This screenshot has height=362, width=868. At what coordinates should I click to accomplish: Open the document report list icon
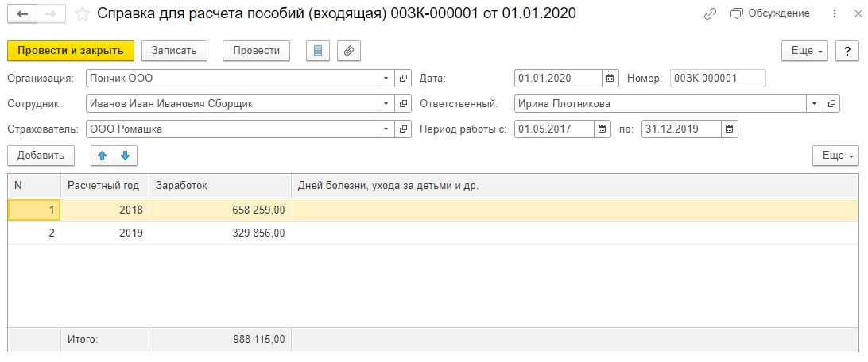318,51
